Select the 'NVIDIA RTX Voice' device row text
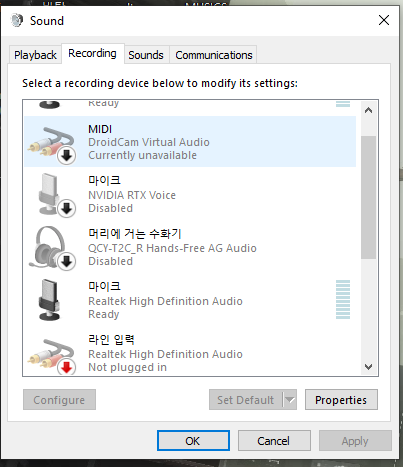403x467 pixels. pyautogui.click(x=132, y=195)
